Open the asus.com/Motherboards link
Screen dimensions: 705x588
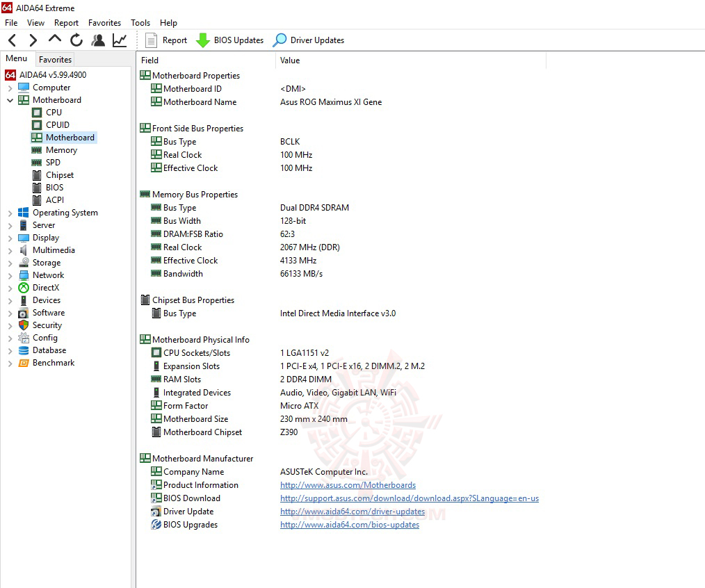coord(348,485)
